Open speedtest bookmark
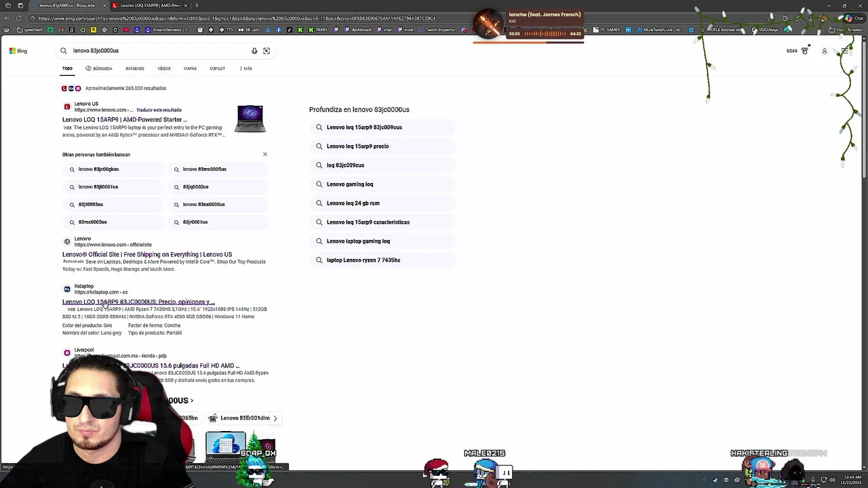 [28, 30]
